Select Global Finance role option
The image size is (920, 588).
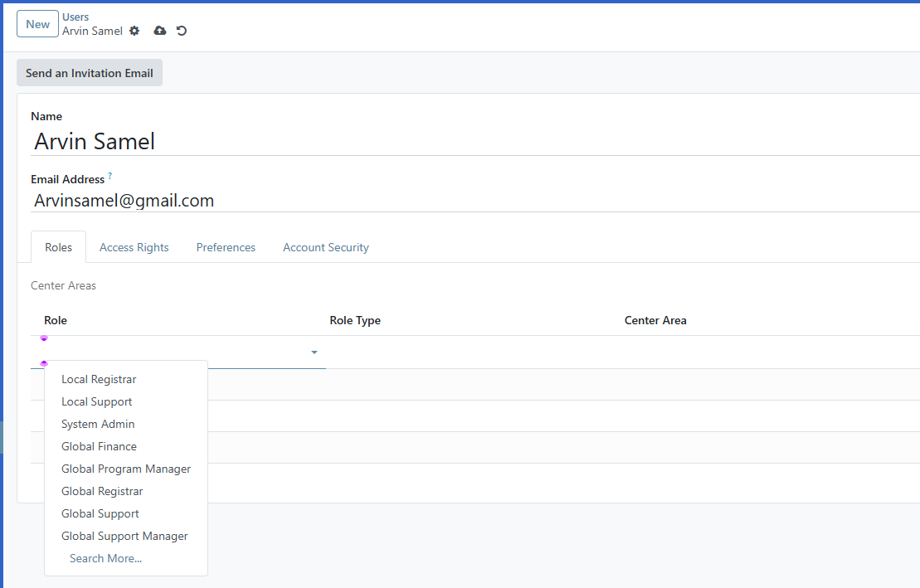point(99,446)
